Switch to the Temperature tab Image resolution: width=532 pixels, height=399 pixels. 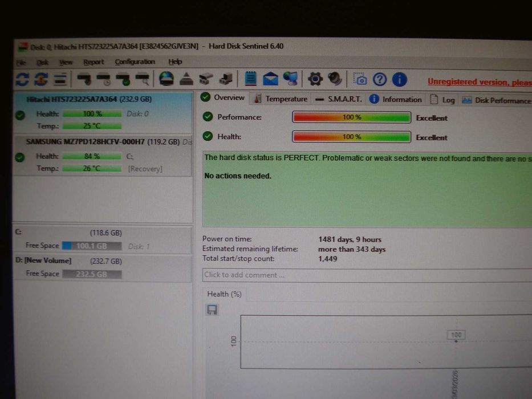pos(281,99)
